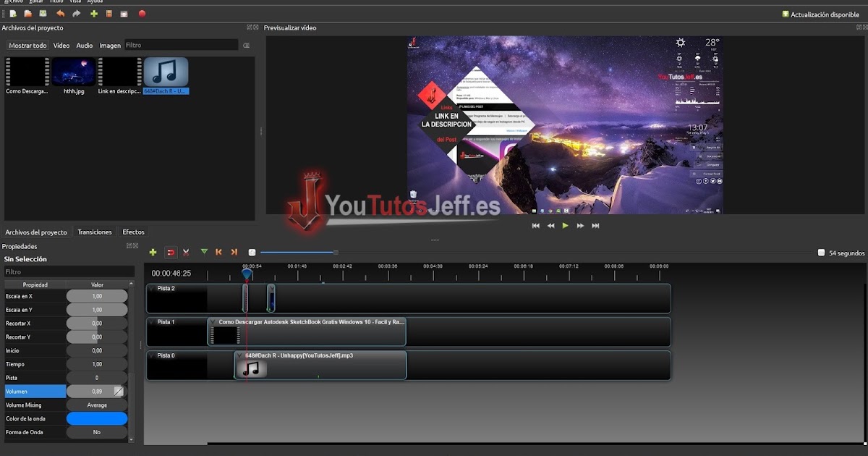Click the Escala en X value slider
868x456 pixels.
97,296
